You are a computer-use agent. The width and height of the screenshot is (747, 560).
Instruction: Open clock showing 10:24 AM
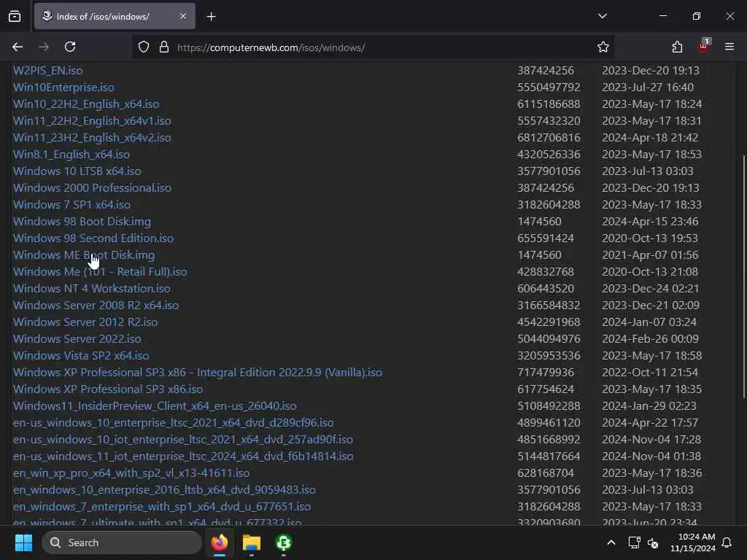(693, 542)
